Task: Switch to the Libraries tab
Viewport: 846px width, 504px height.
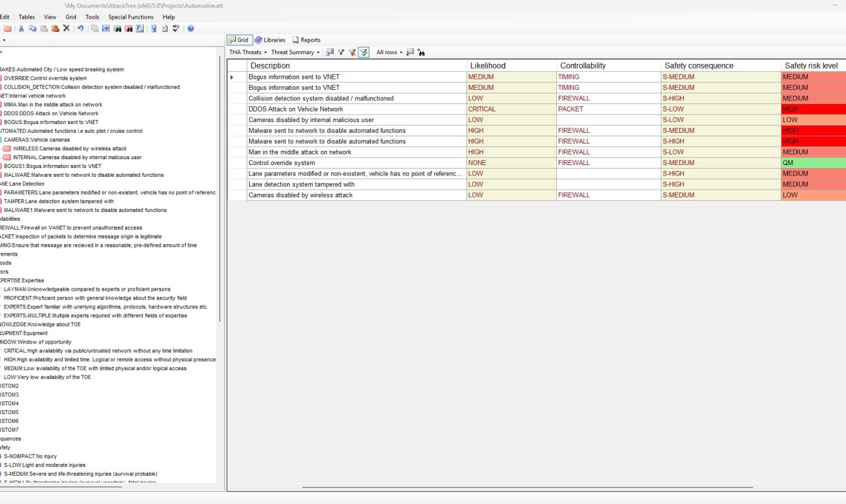Action: pos(270,39)
